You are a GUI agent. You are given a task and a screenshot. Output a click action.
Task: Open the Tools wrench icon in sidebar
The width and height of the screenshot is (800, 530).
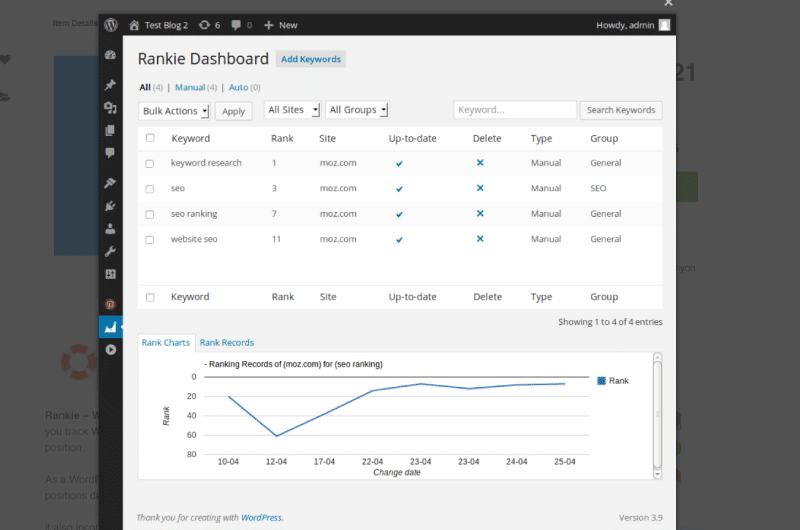click(x=110, y=251)
